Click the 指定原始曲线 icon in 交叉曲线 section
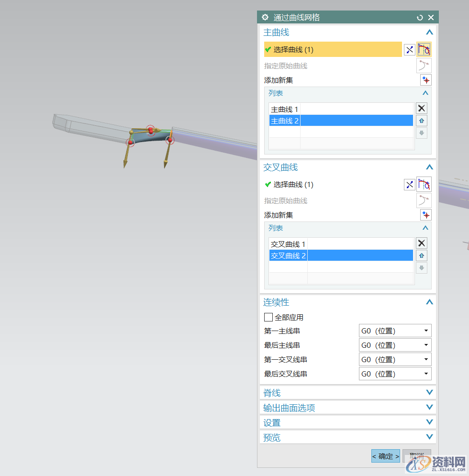 (424, 200)
